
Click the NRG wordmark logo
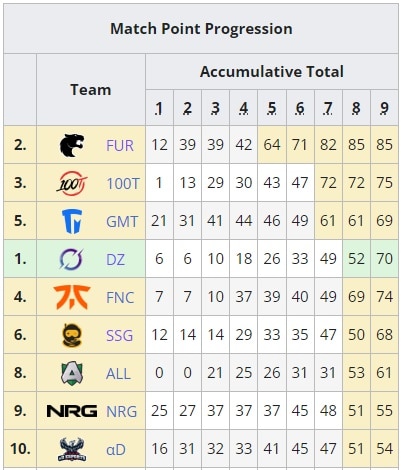(72, 411)
